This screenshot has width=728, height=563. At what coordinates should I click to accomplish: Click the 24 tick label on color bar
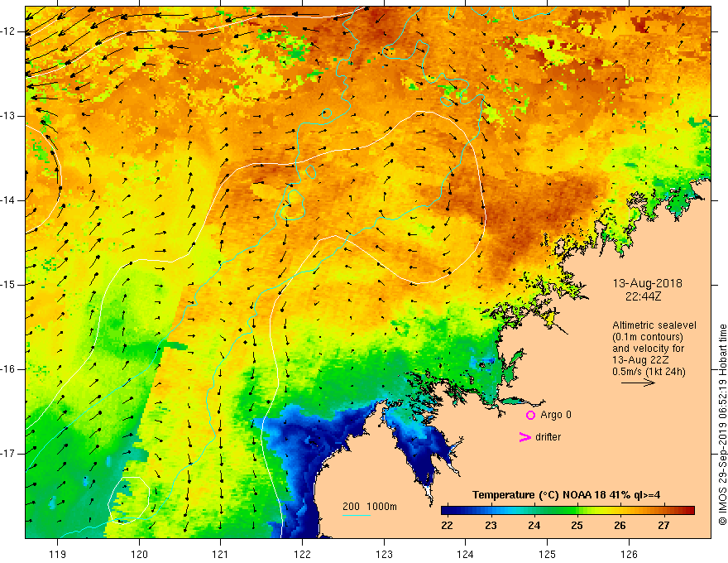tap(534, 526)
